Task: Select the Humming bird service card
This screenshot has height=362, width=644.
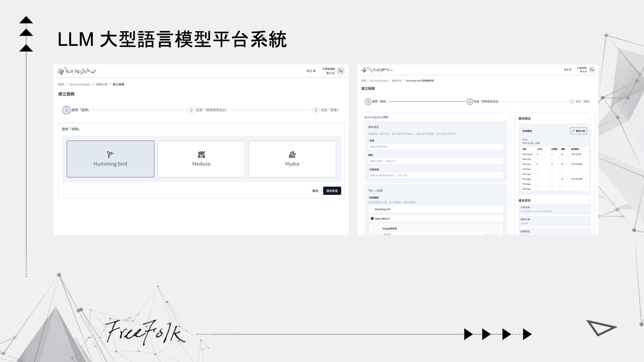Action: [x=110, y=159]
